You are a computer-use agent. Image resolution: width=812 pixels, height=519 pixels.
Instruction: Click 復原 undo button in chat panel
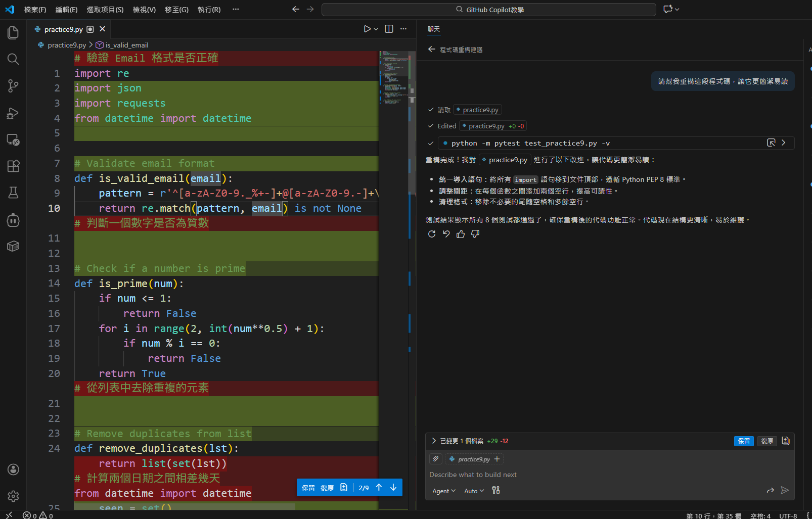(767, 441)
